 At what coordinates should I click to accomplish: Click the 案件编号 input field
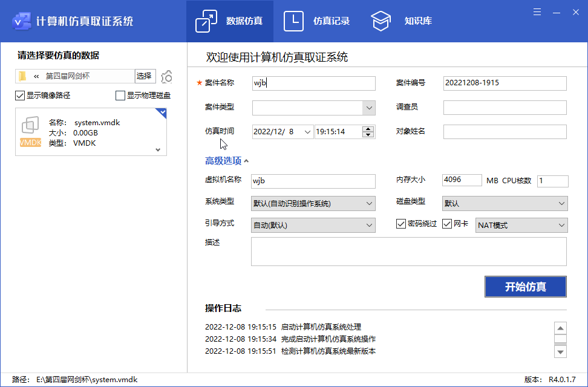click(505, 83)
